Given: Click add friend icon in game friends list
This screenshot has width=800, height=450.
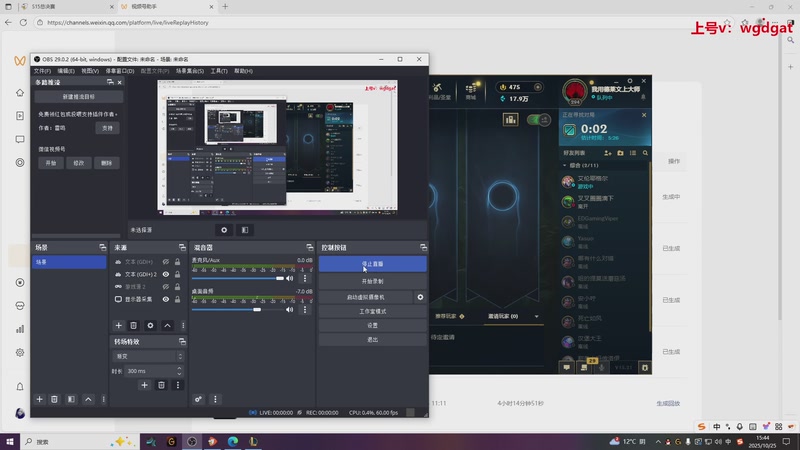Looking at the screenshot, I should pyautogui.click(x=608, y=153).
